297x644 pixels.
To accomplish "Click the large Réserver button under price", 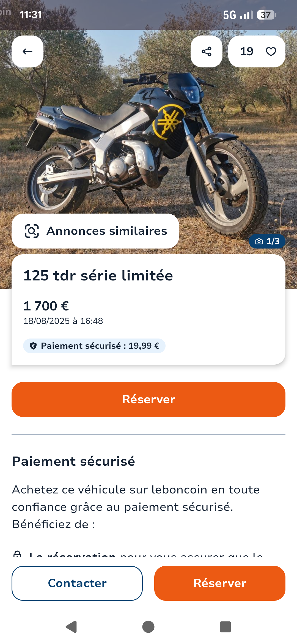I will pyautogui.click(x=148, y=399).
